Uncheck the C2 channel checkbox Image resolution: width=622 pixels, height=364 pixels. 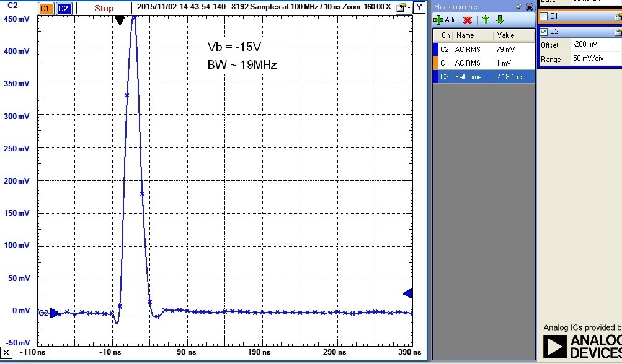(544, 32)
